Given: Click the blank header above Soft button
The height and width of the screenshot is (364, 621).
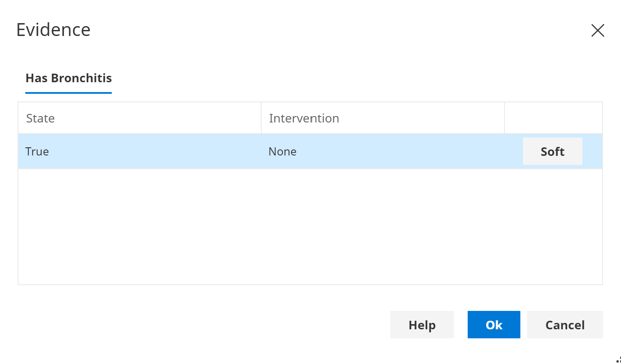Looking at the screenshot, I should pos(553,118).
